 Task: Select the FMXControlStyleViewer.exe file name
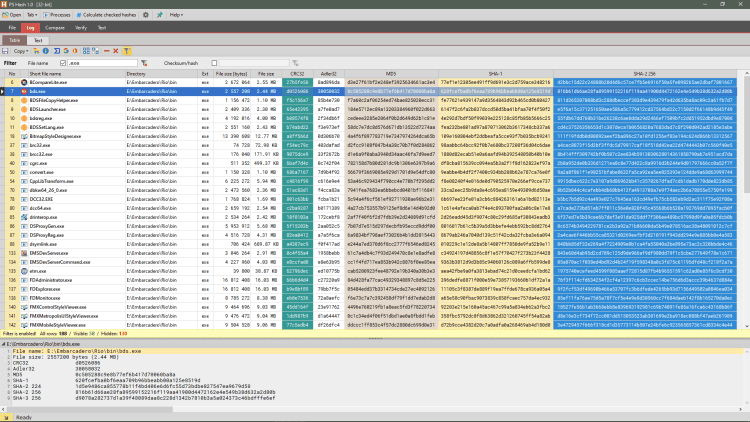pyautogui.click(x=58, y=307)
